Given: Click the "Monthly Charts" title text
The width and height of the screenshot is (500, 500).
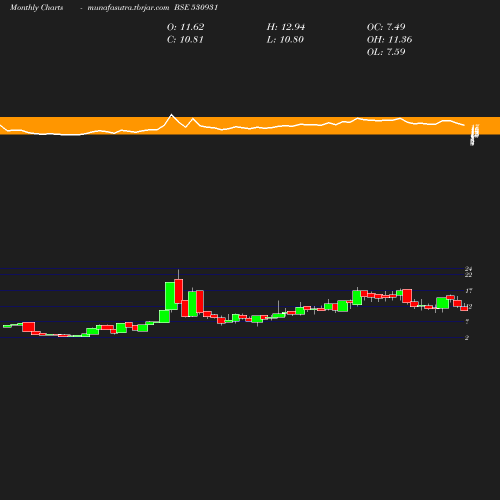Looking at the screenshot, I should (36, 8).
